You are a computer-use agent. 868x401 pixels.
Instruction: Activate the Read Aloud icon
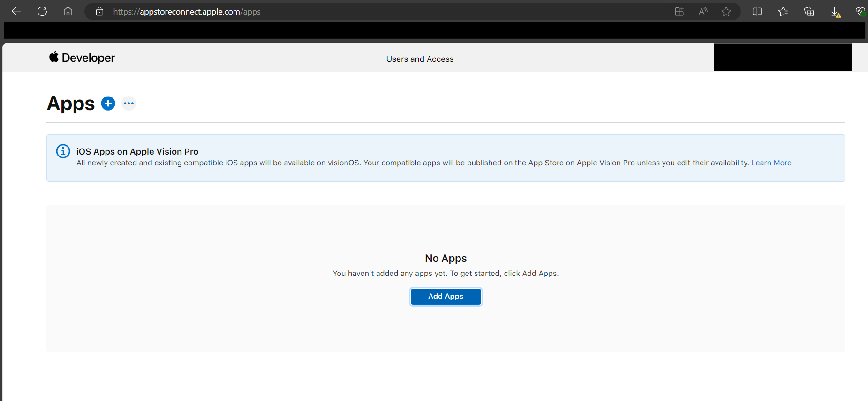pyautogui.click(x=702, y=12)
